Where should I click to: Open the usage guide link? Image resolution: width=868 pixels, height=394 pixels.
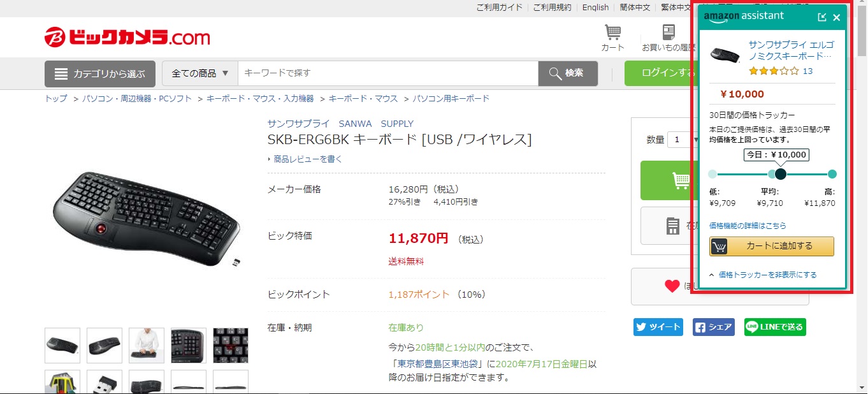[x=499, y=8]
